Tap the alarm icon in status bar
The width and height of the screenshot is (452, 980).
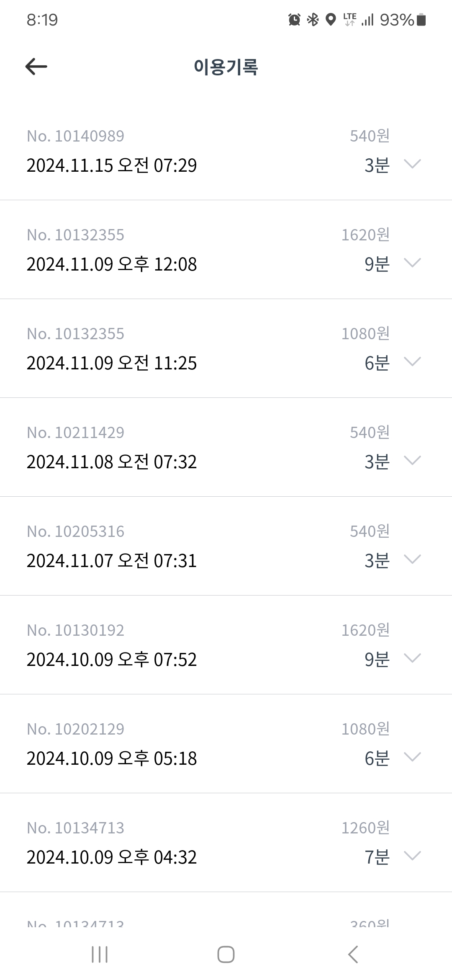[294, 20]
